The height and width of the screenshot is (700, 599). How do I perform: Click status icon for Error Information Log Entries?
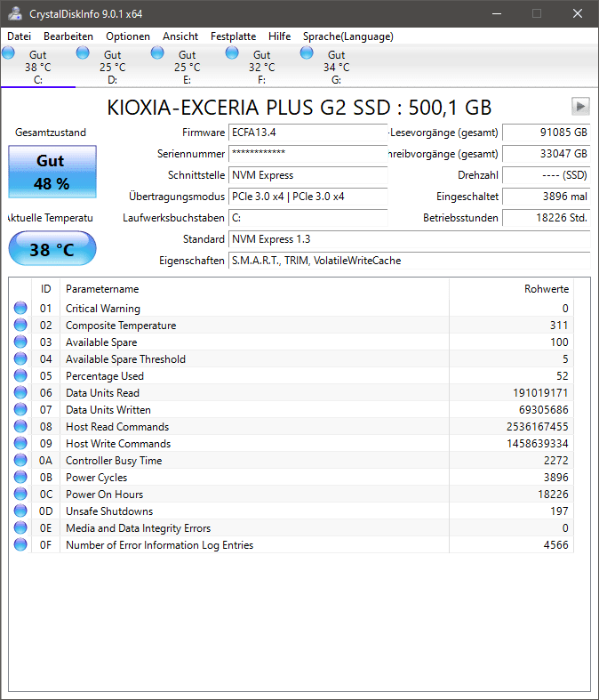tap(20, 544)
